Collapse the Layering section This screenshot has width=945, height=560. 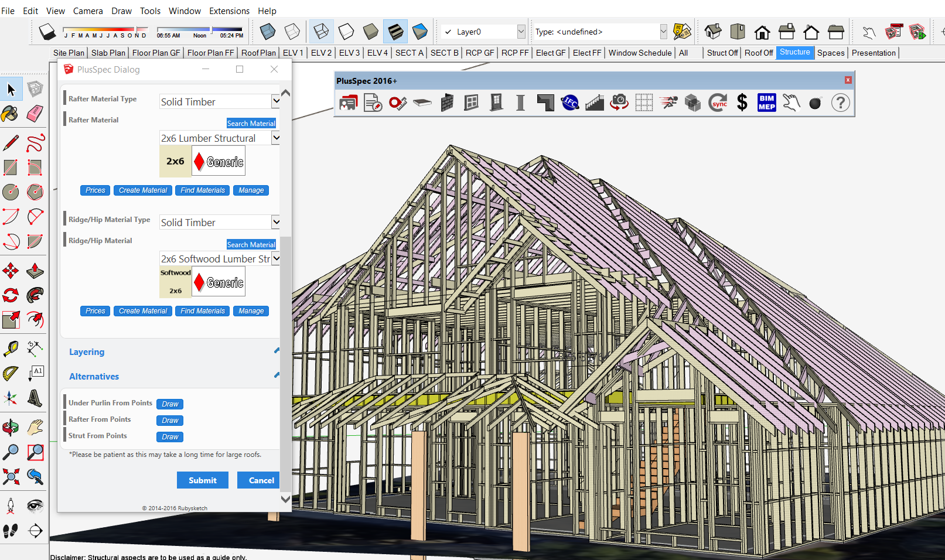click(276, 350)
